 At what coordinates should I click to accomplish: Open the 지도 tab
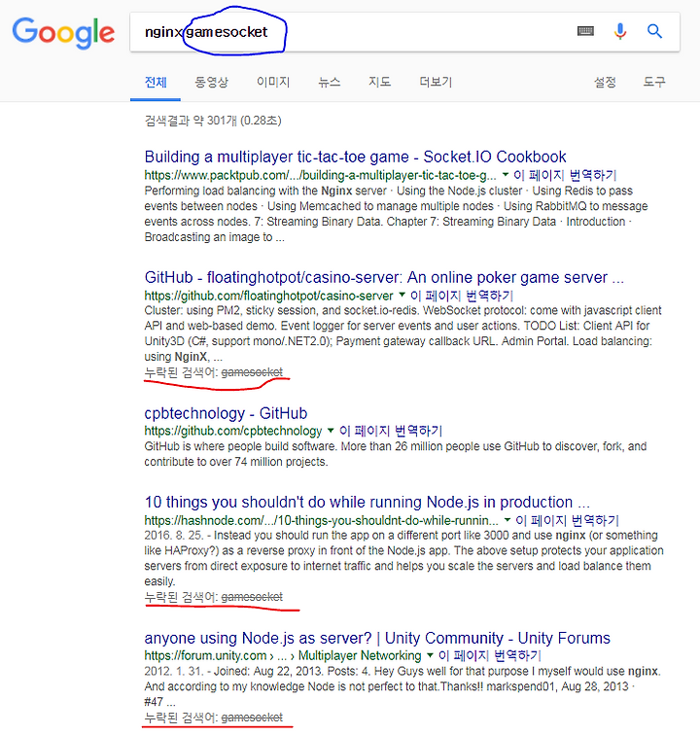pos(379,82)
